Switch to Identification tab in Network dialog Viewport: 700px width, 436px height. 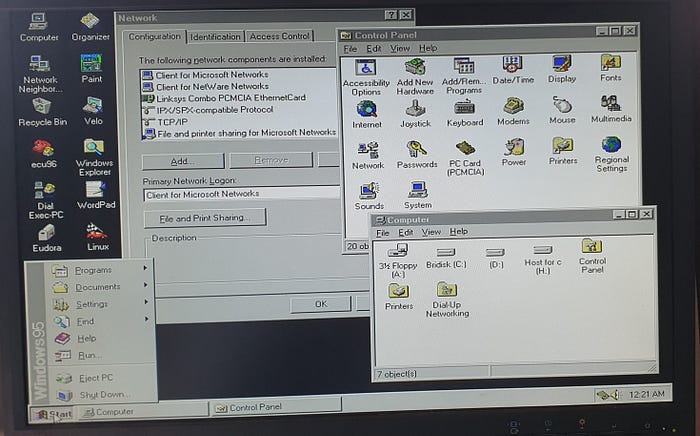[215, 37]
